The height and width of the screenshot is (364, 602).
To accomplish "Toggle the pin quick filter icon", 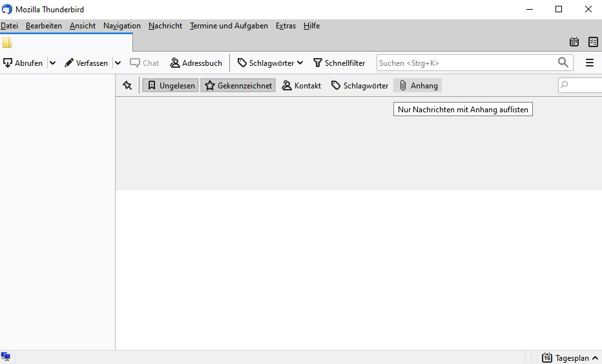I will 127,85.
